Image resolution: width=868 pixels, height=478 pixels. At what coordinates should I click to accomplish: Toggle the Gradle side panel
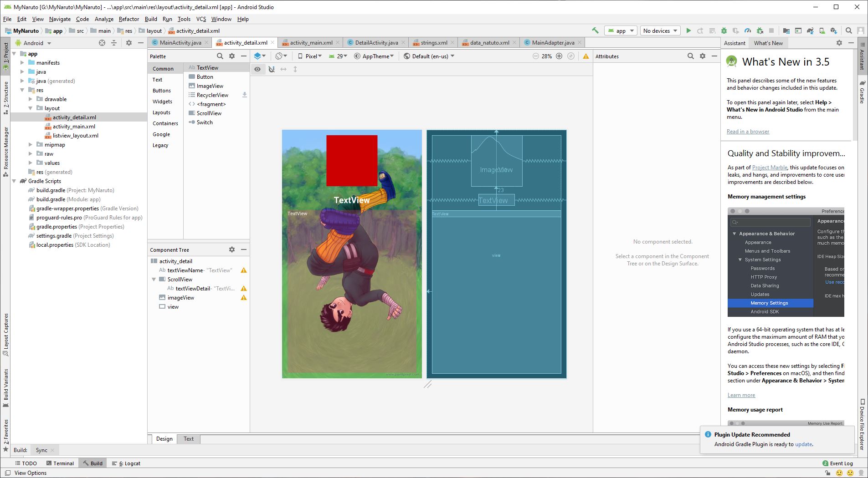[x=862, y=92]
